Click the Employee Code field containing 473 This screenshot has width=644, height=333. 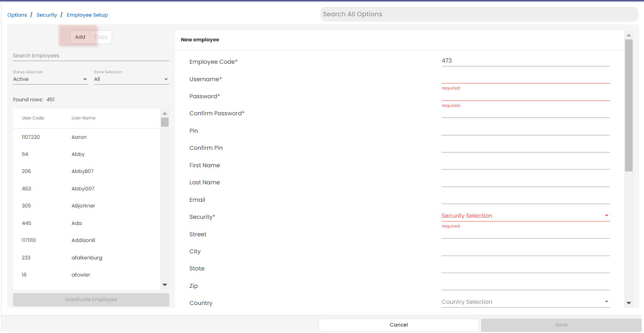click(526, 61)
